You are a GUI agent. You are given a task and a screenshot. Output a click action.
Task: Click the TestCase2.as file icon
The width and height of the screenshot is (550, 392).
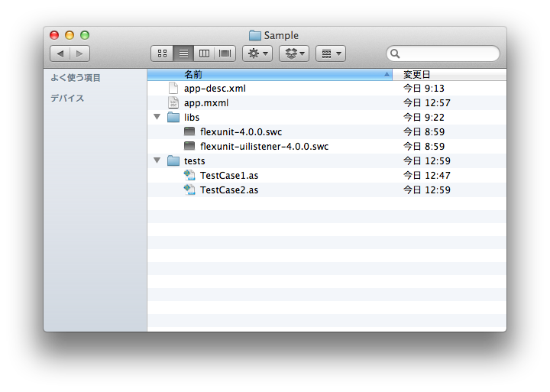point(189,190)
